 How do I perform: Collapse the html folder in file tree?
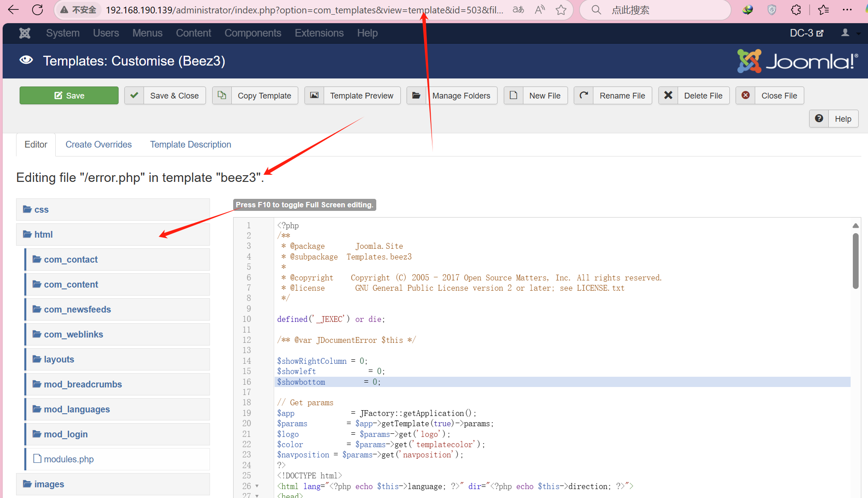click(43, 235)
